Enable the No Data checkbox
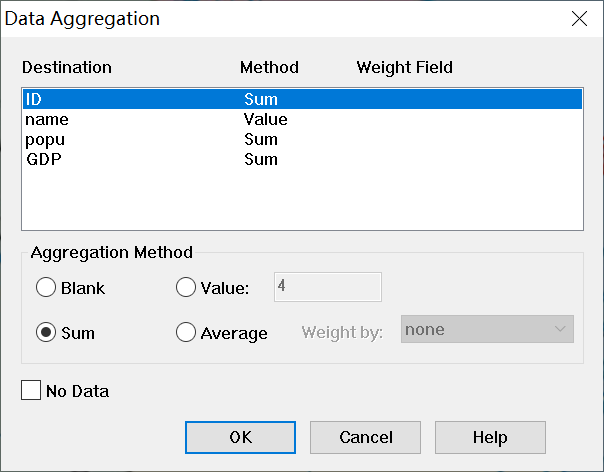Viewport: 604px width, 472px height. [x=31, y=391]
